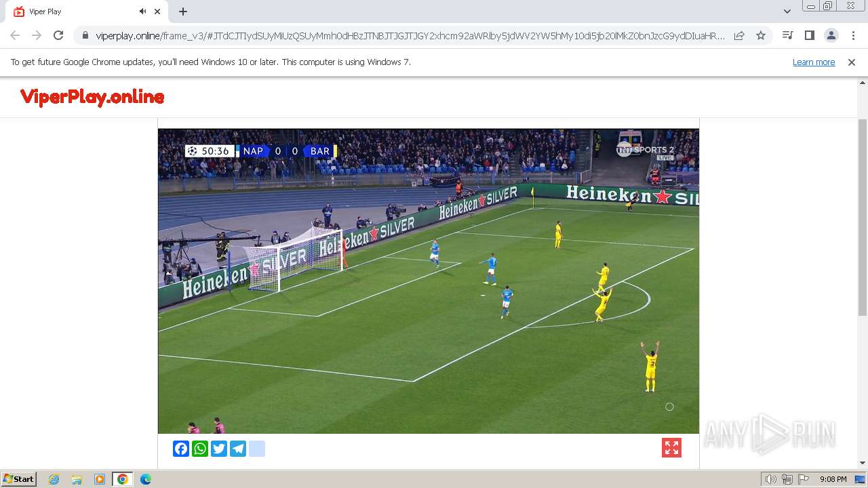
Task: Expand the video to fullscreen
Action: [671, 448]
